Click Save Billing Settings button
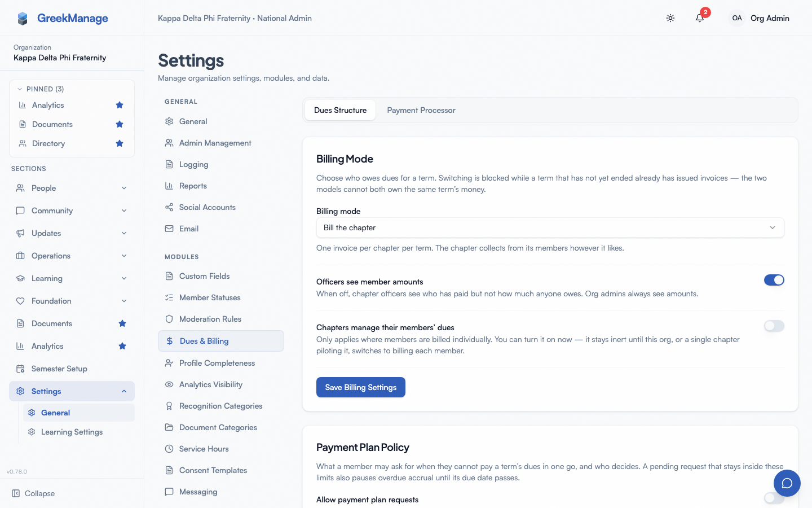 point(361,387)
